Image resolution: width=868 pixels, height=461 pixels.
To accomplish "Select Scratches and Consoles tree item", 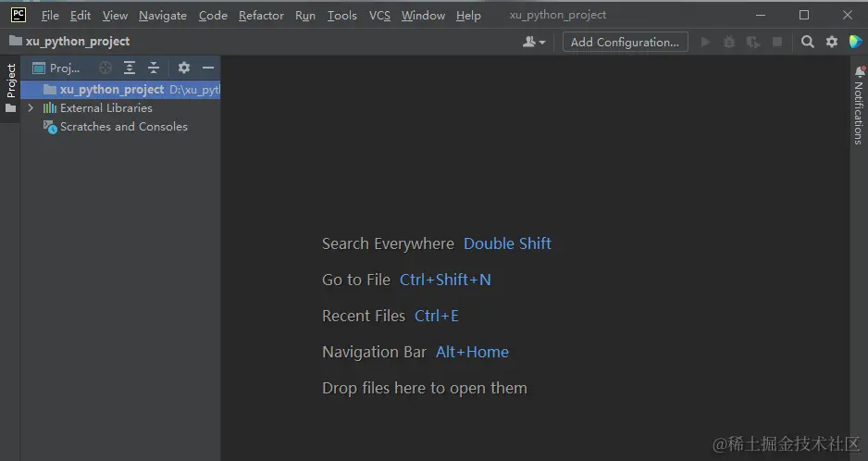I will point(124,127).
